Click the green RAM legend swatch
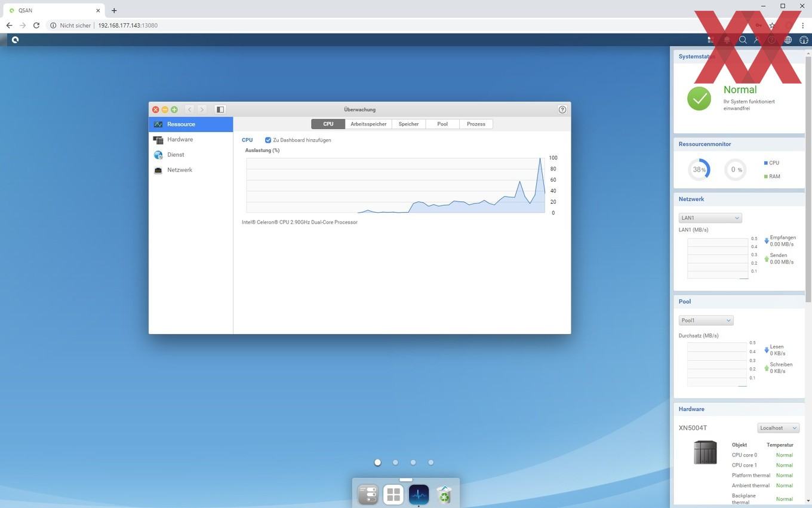 click(x=765, y=176)
